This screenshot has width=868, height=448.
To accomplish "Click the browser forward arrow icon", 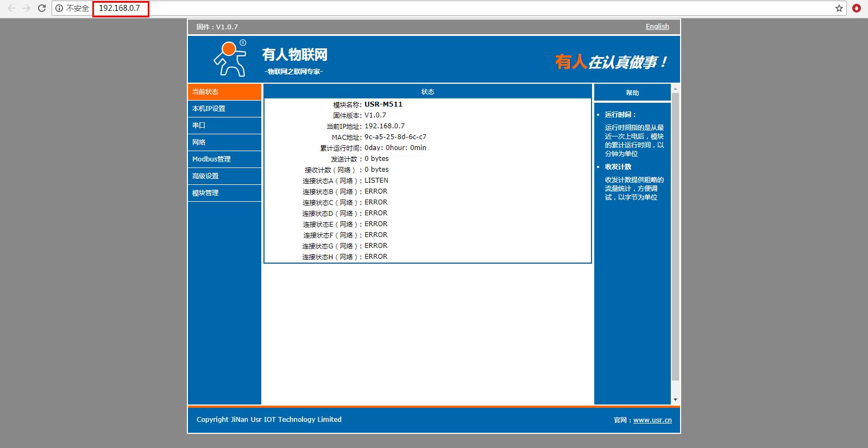I will pos(26,8).
